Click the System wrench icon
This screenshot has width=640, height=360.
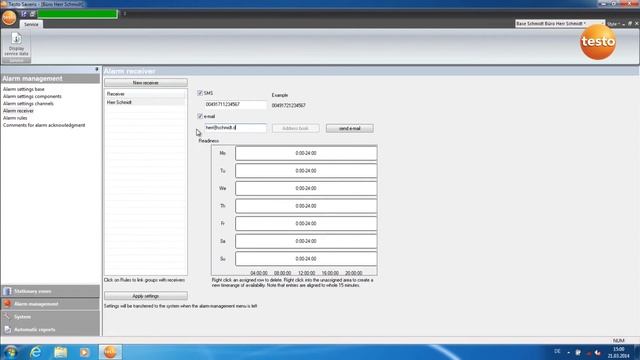pos(7,317)
